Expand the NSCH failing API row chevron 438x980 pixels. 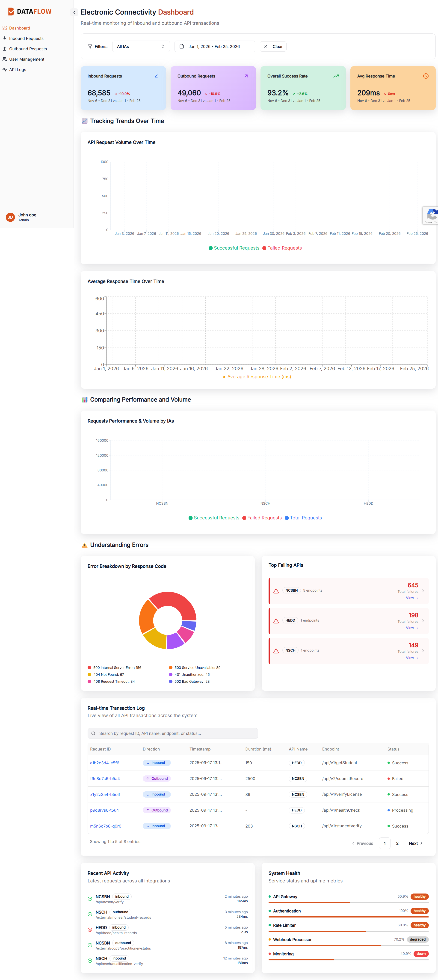point(423,651)
